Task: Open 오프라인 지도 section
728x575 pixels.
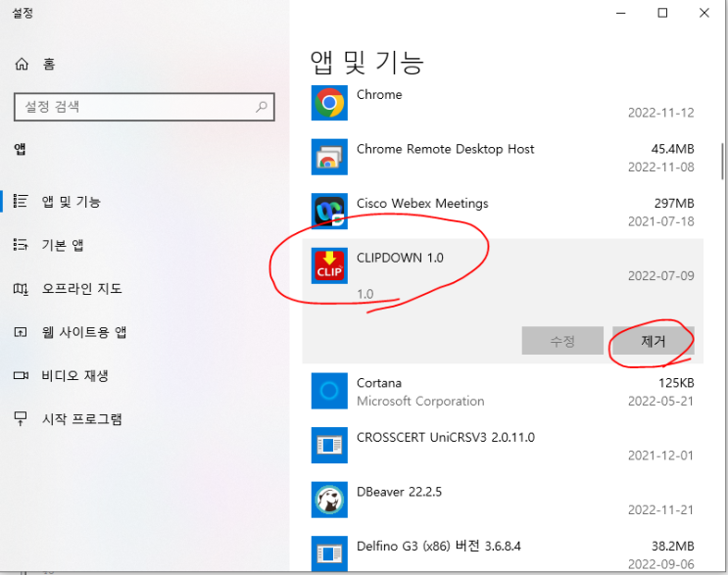Action: point(81,288)
